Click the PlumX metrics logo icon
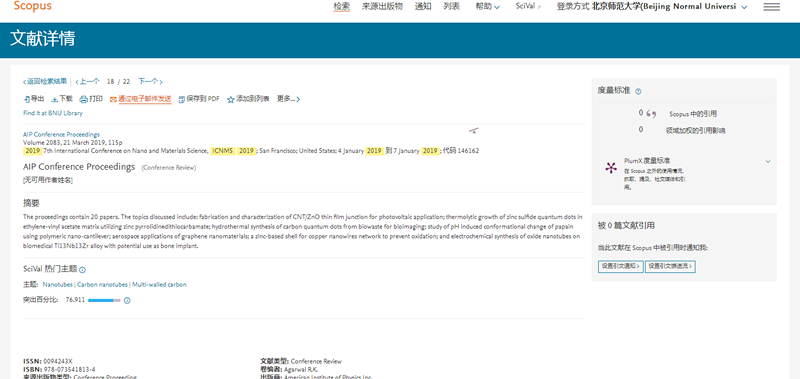Screen dimensions: 800x379 tap(611, 168)
